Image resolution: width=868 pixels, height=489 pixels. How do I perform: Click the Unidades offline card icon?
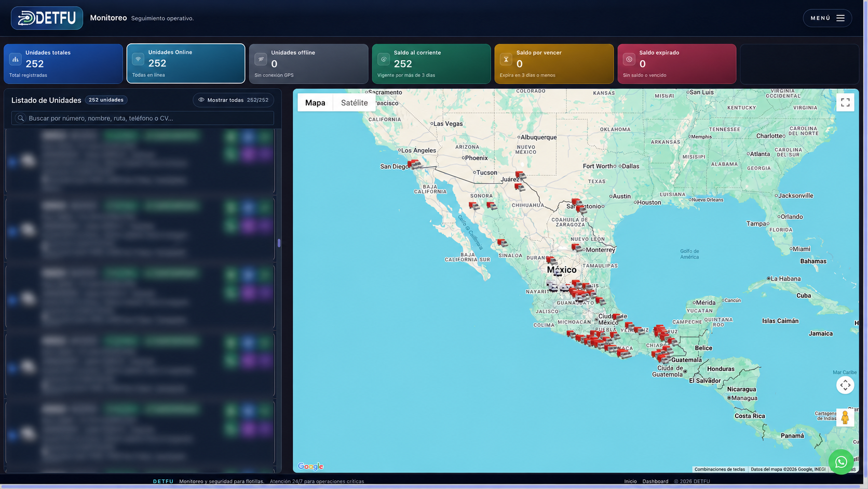click(261, 59)
